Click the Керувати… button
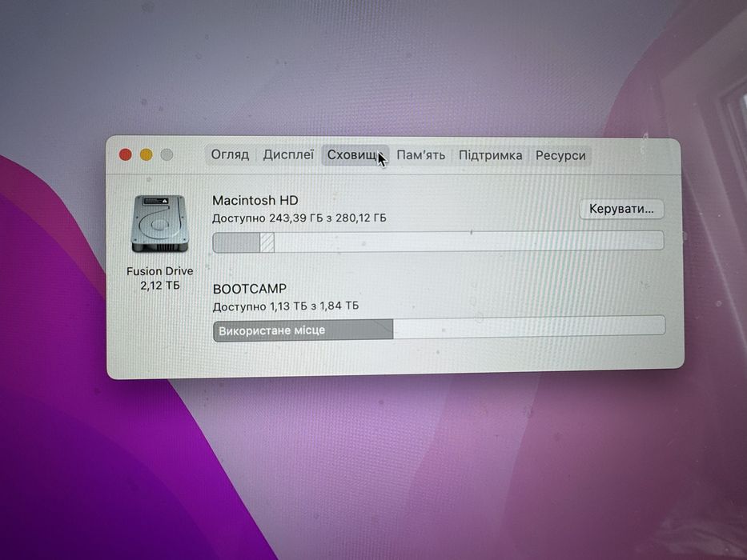 (621, 209)
